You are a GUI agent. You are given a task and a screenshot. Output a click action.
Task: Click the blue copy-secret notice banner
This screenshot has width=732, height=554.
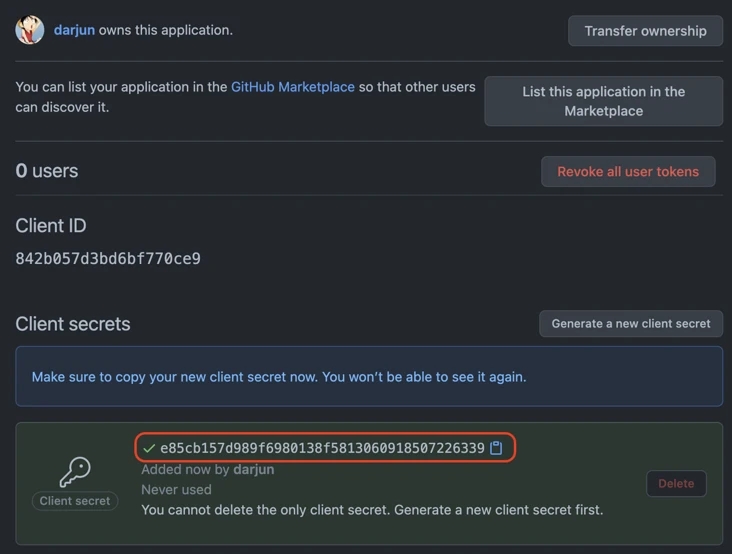coord(369,377)
